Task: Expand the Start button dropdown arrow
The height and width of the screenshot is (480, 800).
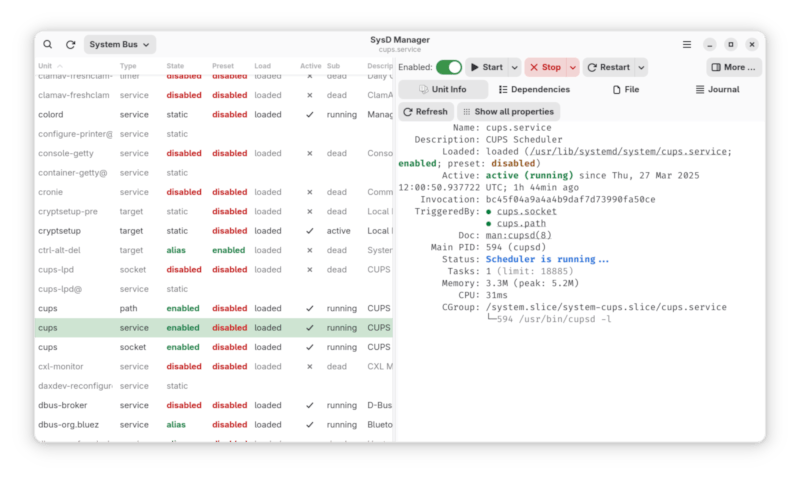Action: pos(515,67)
